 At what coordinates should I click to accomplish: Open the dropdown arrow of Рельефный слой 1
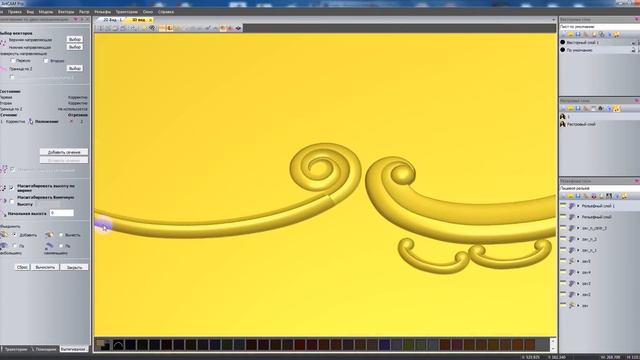[x=578, y=206]
